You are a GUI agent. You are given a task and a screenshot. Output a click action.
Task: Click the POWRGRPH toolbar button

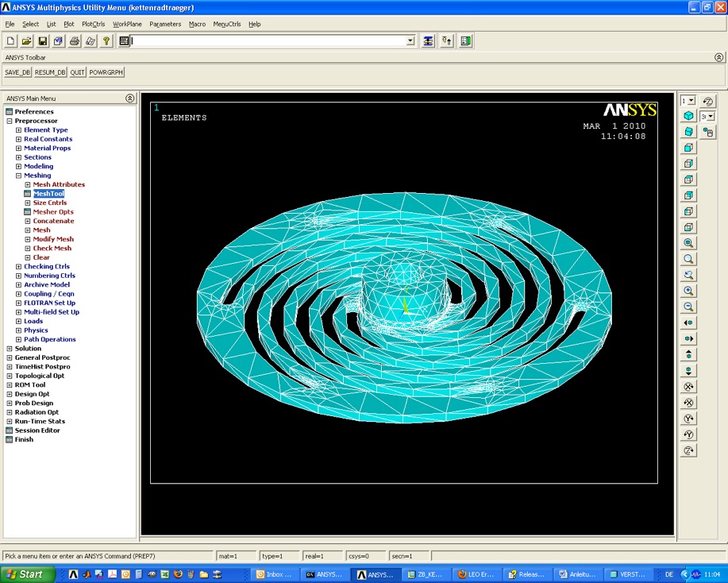tap(106, 72)
